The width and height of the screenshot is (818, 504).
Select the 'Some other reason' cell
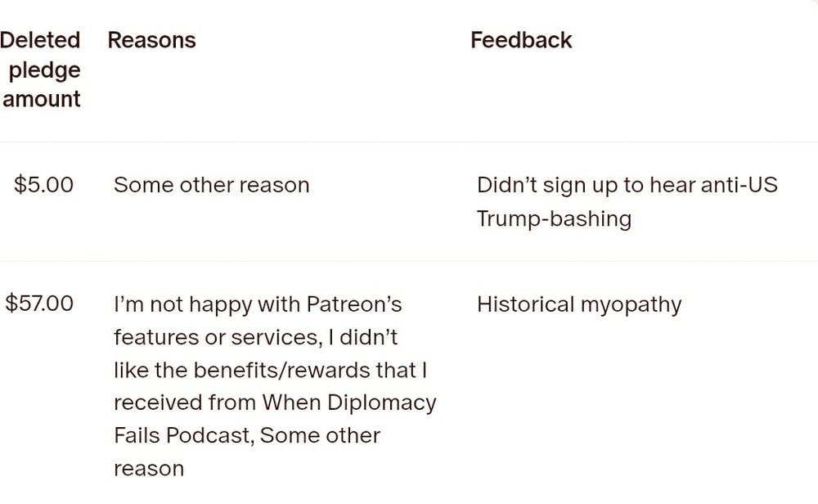pos(211,185)
